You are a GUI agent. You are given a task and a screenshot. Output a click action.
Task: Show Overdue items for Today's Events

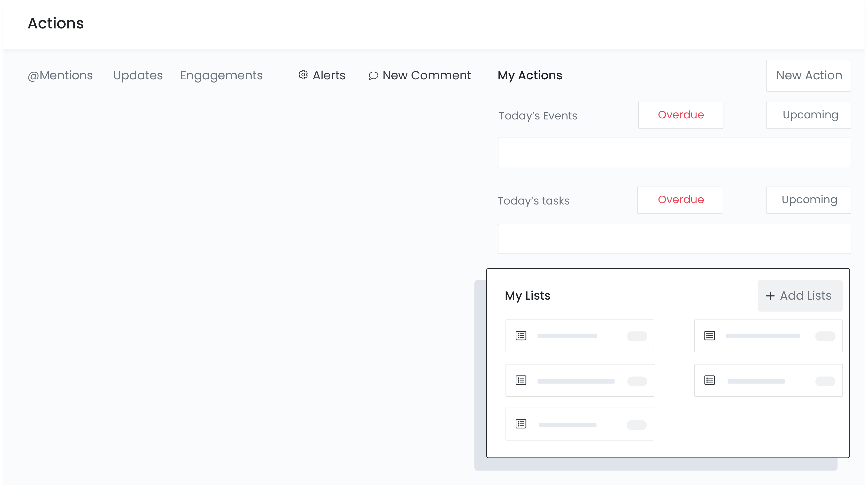pyautogui.click(x=680, y=115)
